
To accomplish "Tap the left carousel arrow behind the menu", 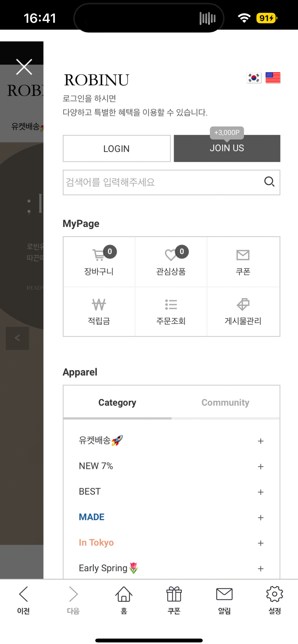I will [17, 338].
